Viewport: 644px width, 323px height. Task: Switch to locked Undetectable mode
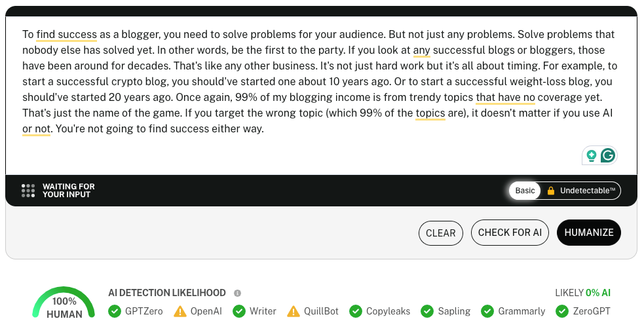[581, 191]
